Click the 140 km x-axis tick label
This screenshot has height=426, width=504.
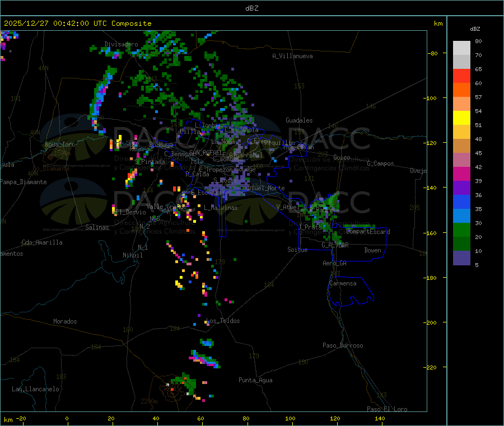click(x=380, y=418)
